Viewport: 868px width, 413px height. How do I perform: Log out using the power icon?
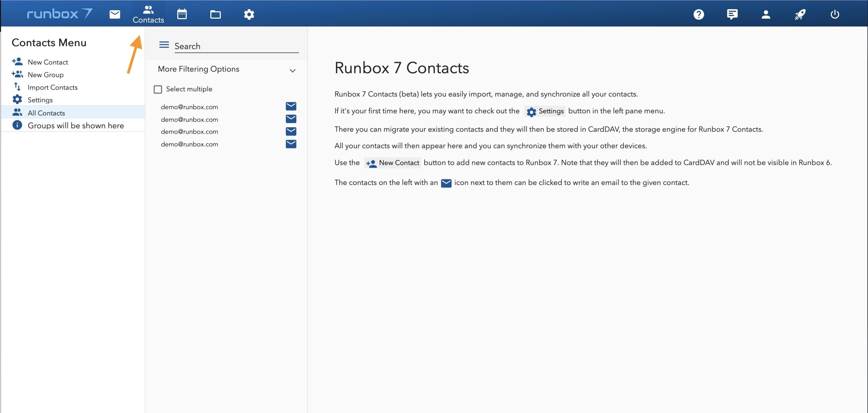[835, 14]
